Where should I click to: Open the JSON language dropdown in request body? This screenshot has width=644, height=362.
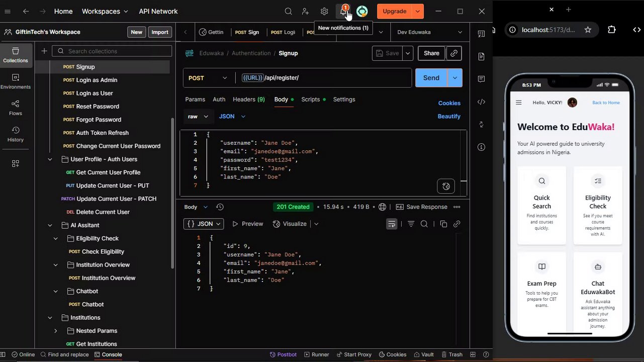(x=232, y=116)
